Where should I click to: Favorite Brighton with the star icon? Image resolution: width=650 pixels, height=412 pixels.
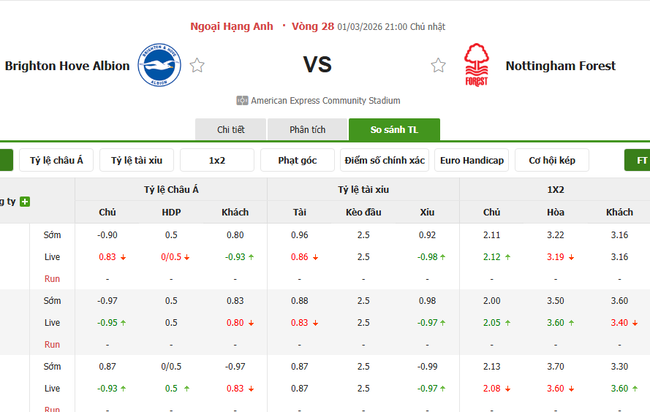pyautogui.click(x=197, y=66)
